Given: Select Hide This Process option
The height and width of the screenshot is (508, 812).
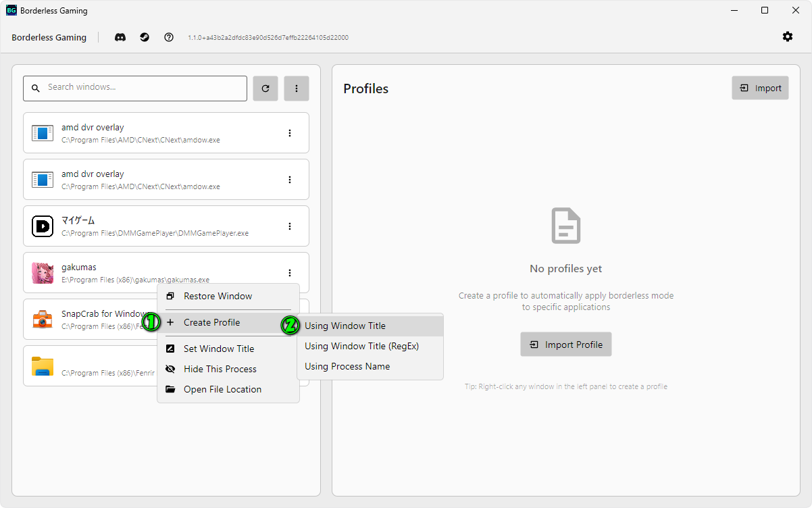Looking at the screenshot, I should click(x=220, y=369).
